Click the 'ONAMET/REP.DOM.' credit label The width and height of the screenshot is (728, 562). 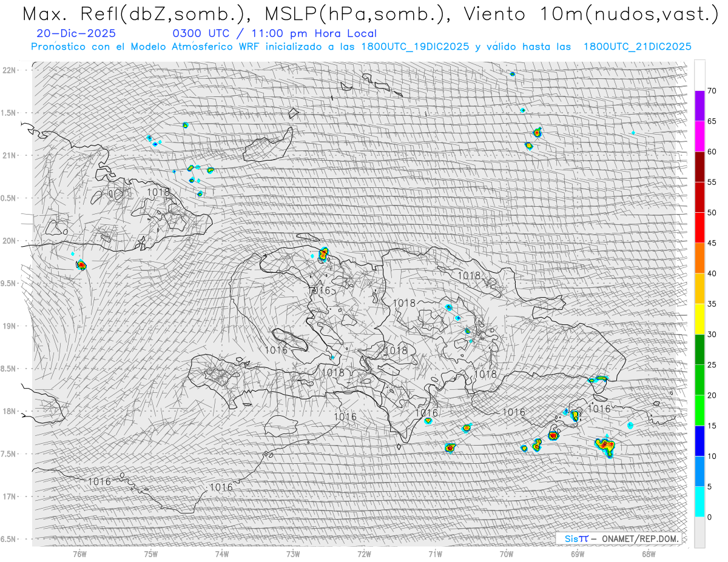[x=640, y=538]
